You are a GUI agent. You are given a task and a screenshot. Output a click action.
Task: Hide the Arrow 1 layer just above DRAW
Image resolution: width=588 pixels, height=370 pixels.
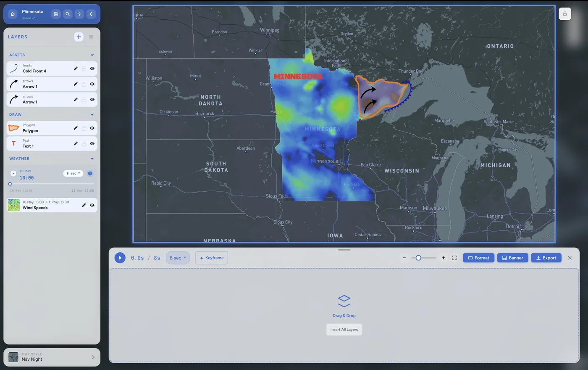[x=92, y=100]
